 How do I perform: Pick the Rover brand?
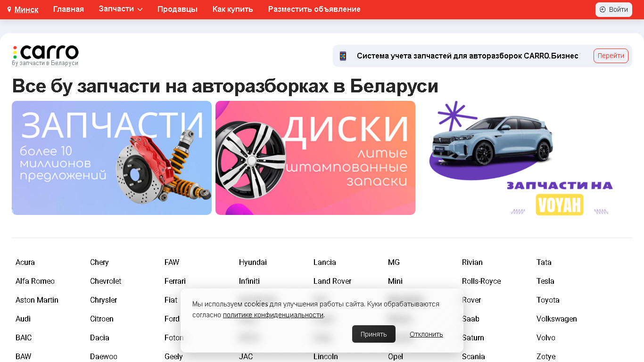(471, 300)
